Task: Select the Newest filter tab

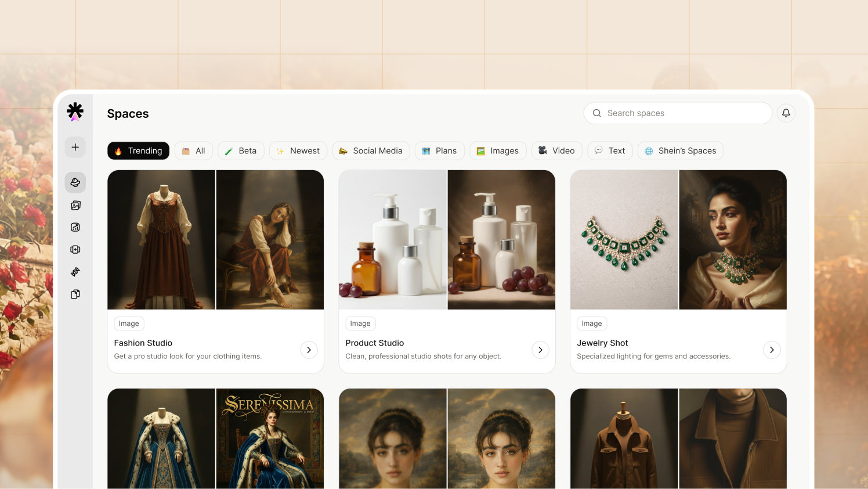Action: (298, 150)
